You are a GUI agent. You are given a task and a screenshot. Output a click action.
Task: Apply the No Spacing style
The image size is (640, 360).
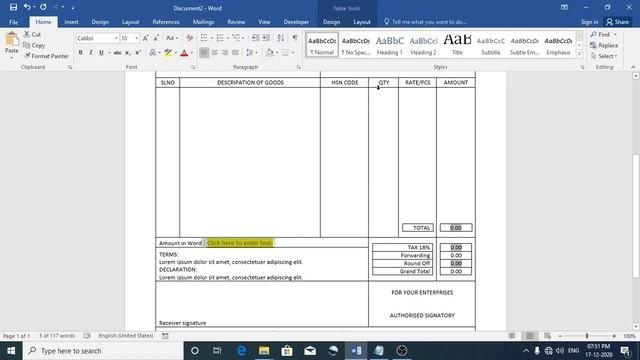(356, 45)
